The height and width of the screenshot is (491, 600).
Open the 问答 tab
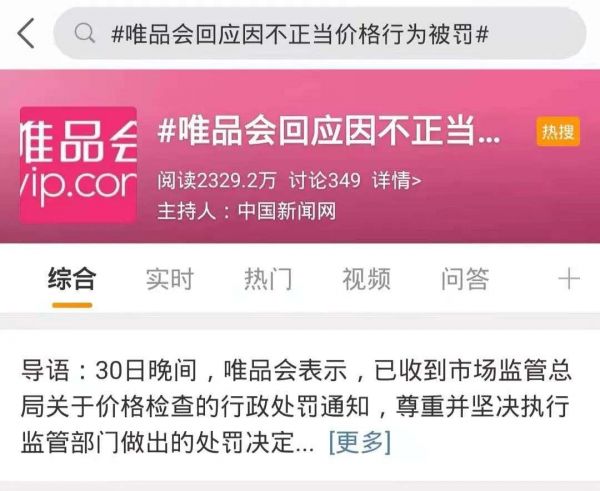point(465,279)
